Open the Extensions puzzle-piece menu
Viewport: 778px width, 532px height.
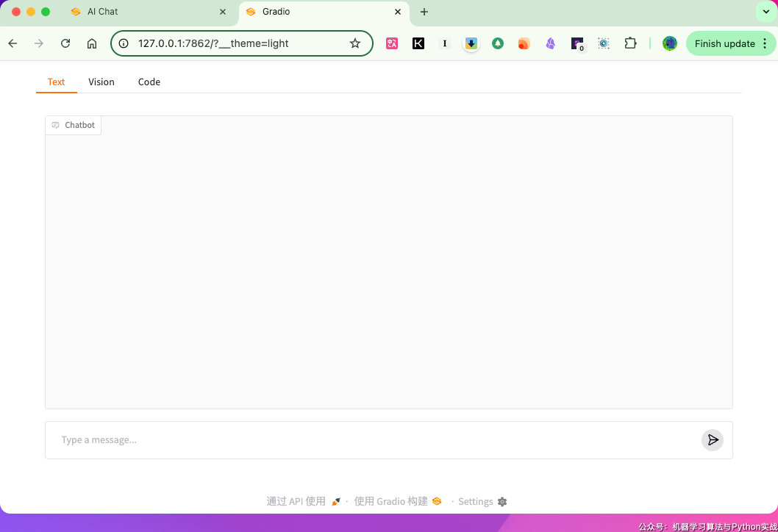(630, 43)
